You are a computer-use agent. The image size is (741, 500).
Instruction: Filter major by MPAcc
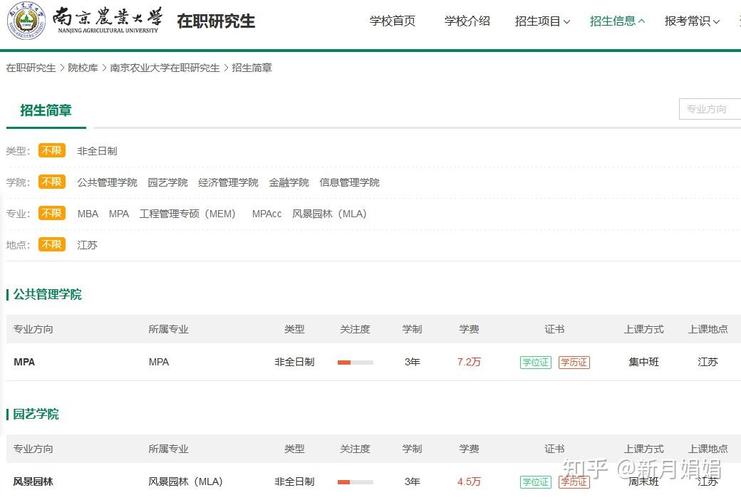(267, 214)
